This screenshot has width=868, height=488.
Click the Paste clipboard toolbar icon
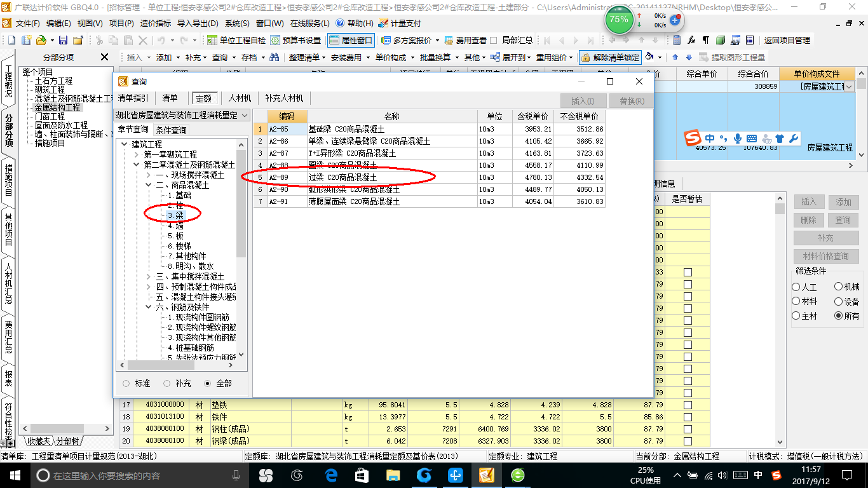point(128,40)
